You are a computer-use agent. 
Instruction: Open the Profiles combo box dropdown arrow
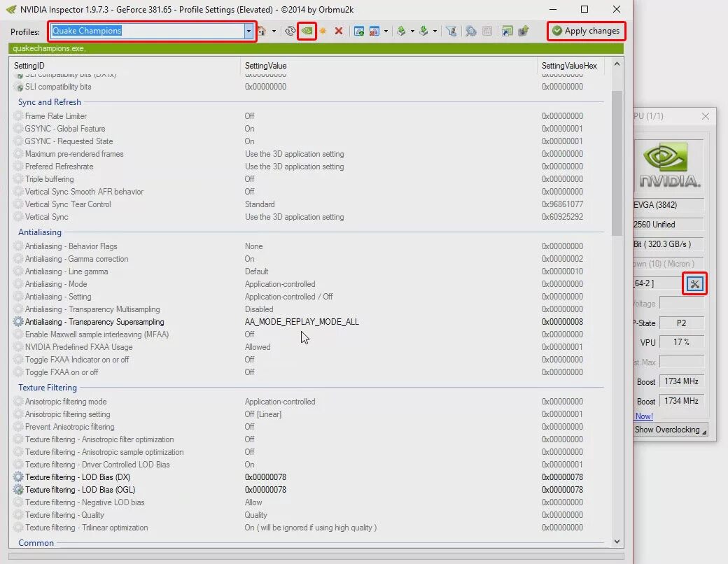(248, 31)
